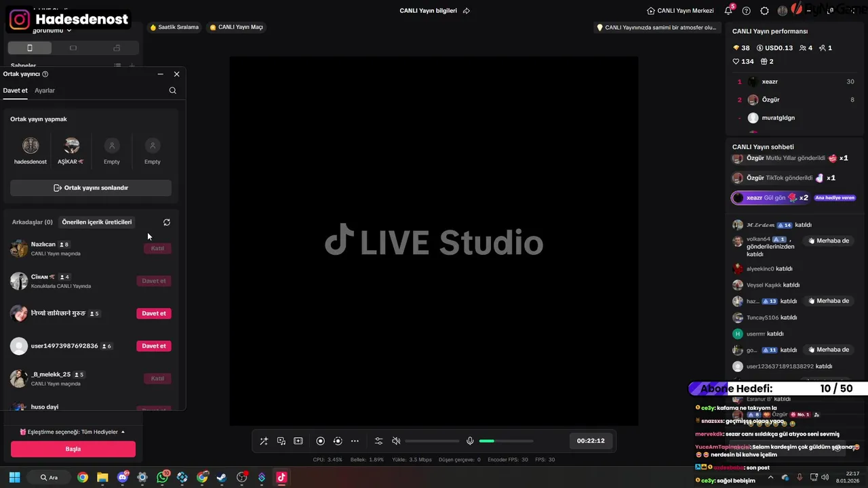868x488 pixels.
Task: Select the hadesdenost co-host avatar
Action: pyautogui.click(x=31, y=146)
